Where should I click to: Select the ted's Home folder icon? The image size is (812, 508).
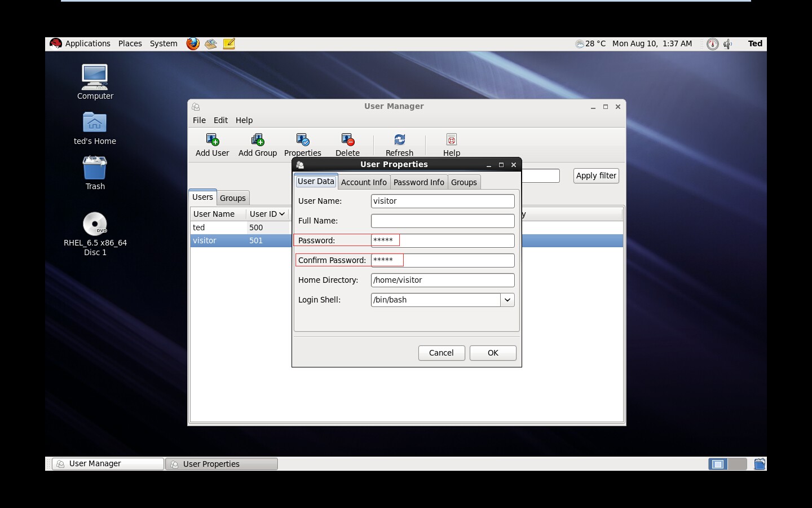(95, 128)
